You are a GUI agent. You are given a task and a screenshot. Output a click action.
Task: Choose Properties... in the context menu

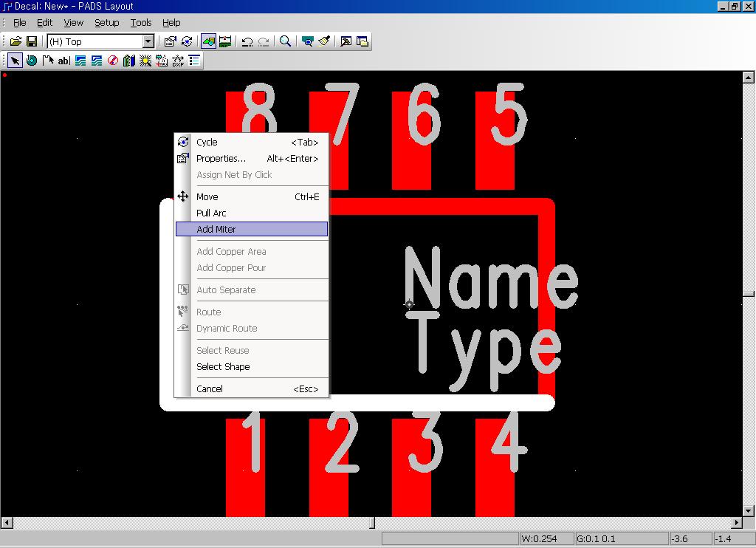252,158
